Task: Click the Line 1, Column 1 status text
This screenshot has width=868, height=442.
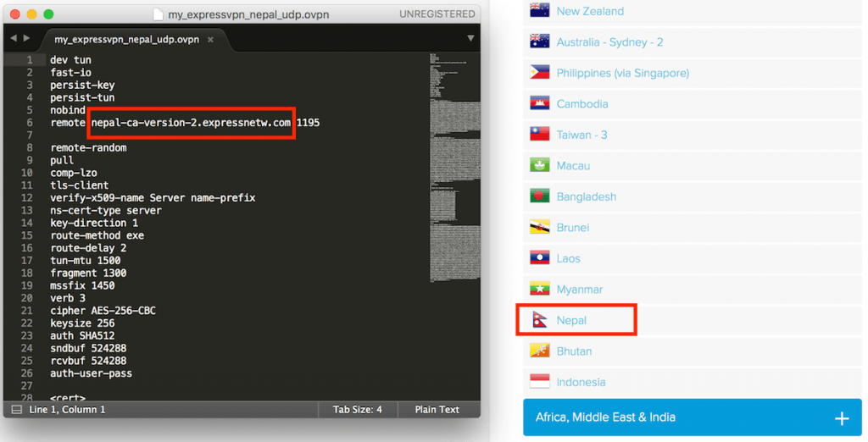Action: [x=67, y=410]
